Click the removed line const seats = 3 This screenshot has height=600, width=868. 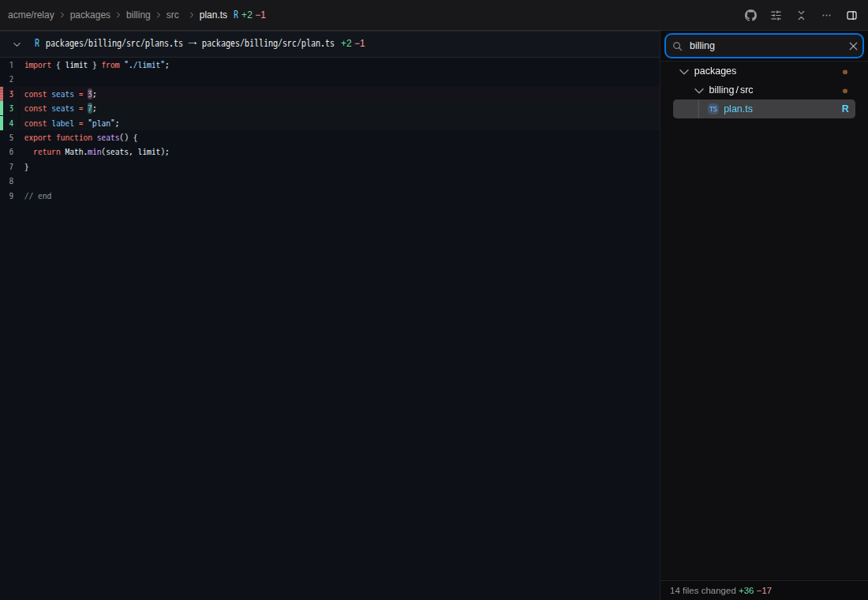click(330, 94)
